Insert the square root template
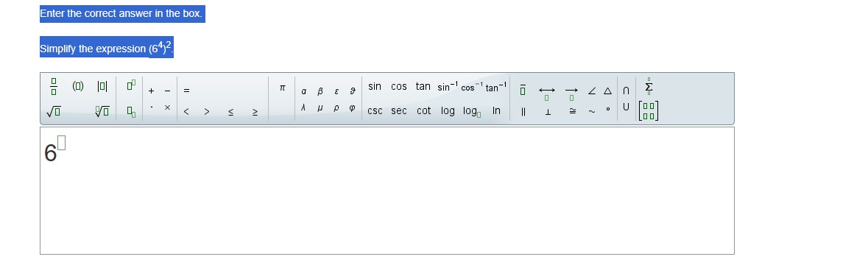The height and width of the screenshot is (265, 868). pyautogui.click(x=54, y=112)
